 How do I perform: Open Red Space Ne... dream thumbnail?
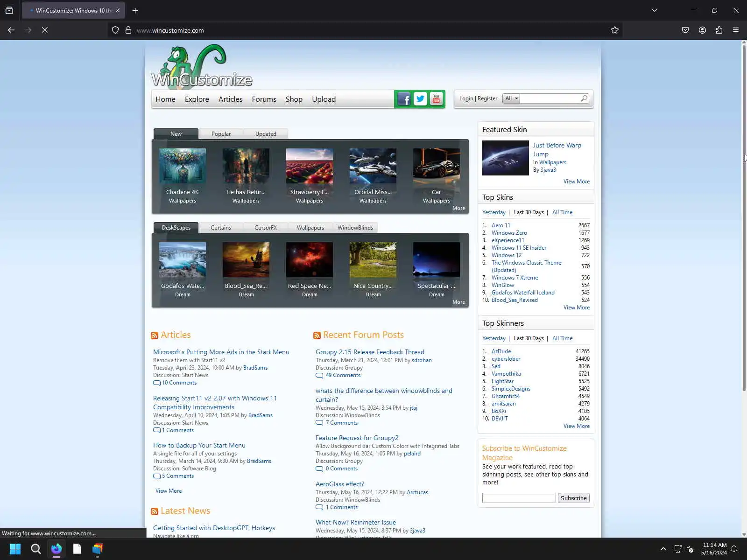310,260
